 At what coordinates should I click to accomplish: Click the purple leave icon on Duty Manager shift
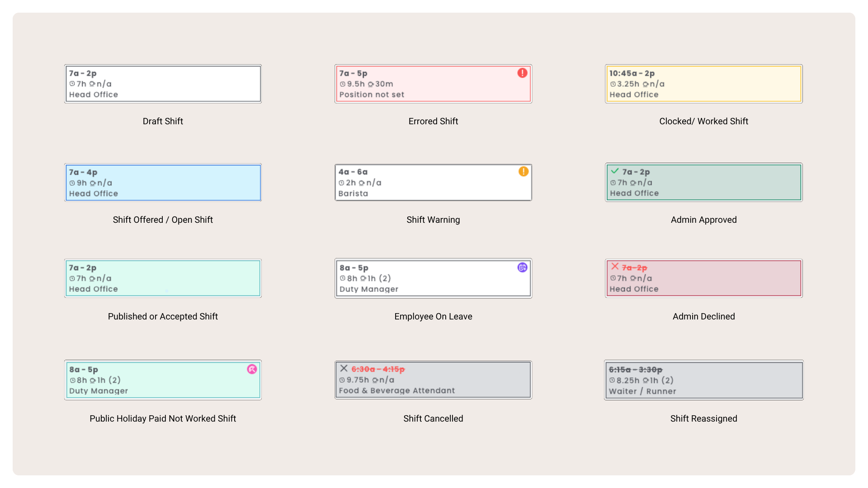click(522, 267)
